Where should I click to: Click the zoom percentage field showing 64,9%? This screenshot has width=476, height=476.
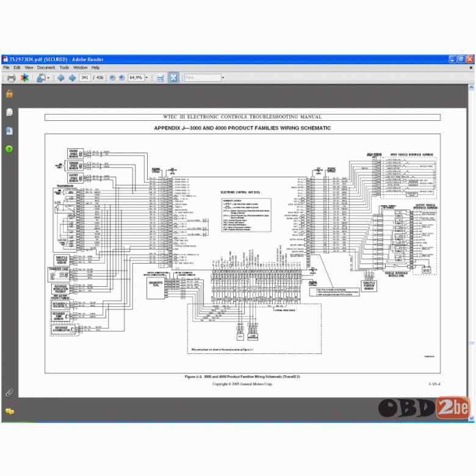(x=136, y=78)
